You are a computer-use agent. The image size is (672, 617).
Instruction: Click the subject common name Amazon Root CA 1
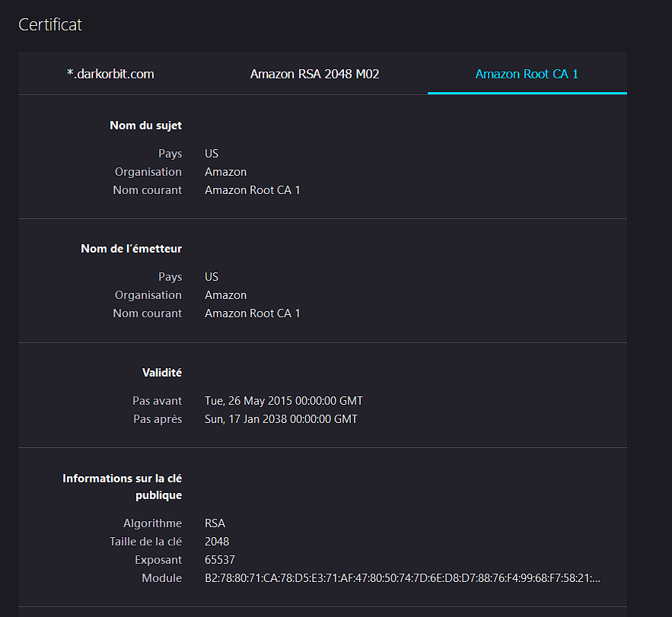click(253, 190)
